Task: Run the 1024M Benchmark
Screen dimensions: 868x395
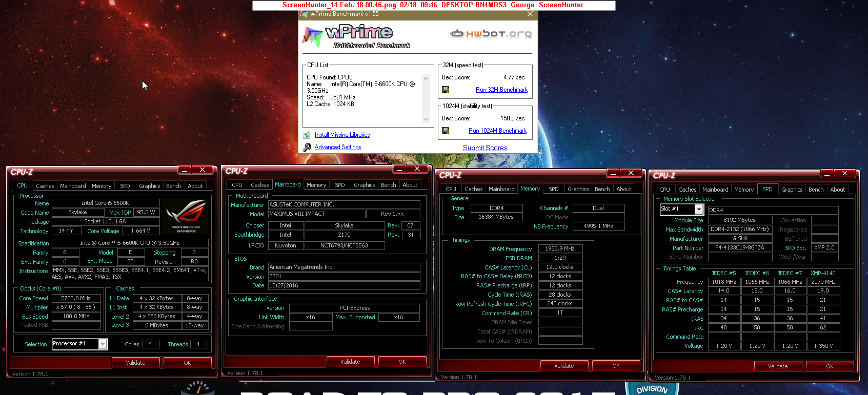Action: 497,131
